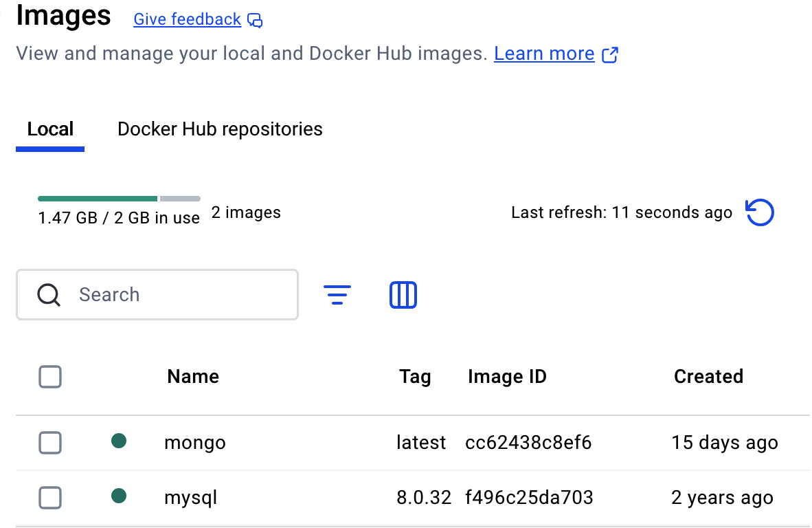Sort by the Name column header
The image size is (812, 528).
tap(193, 377)
